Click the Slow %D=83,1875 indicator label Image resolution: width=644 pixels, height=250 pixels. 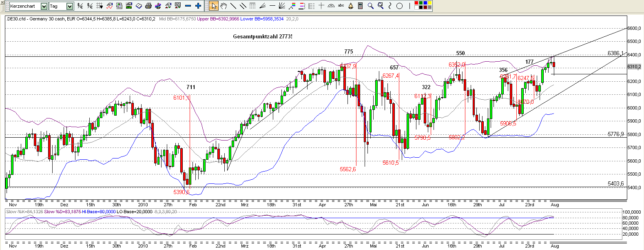[62, 212]
